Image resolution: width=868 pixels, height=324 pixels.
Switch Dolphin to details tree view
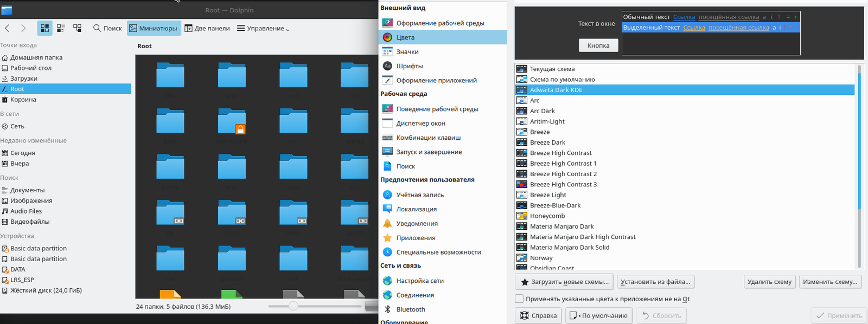tap(78, 28)
